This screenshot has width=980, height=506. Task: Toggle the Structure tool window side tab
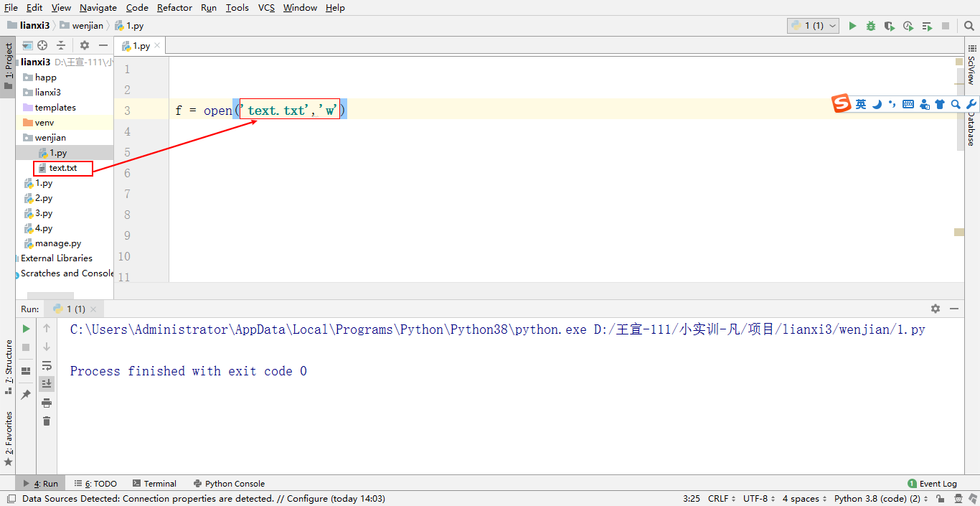point(8,367)
